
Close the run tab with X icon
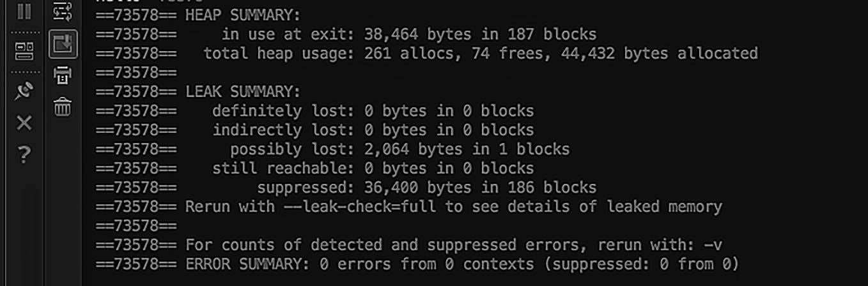pos(24,123)
